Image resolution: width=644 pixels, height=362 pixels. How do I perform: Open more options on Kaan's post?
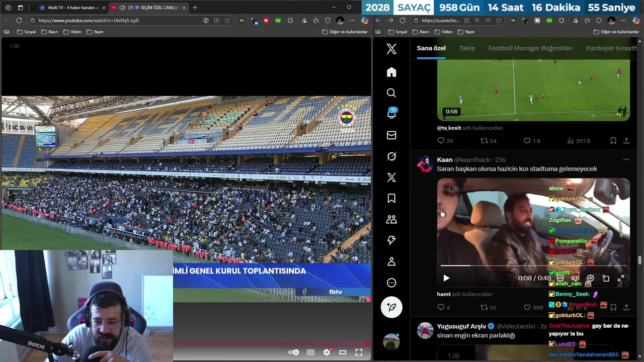coord(626,159)
